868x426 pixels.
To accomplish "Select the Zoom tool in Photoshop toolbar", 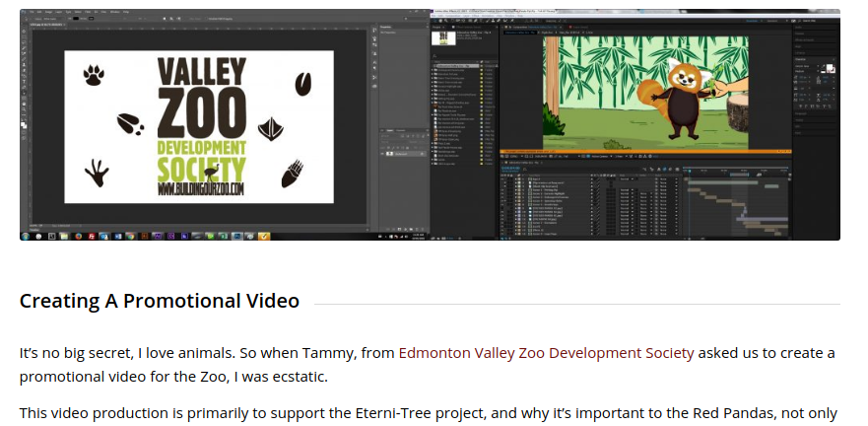I will pyautogui.click(x=24, y=109).
